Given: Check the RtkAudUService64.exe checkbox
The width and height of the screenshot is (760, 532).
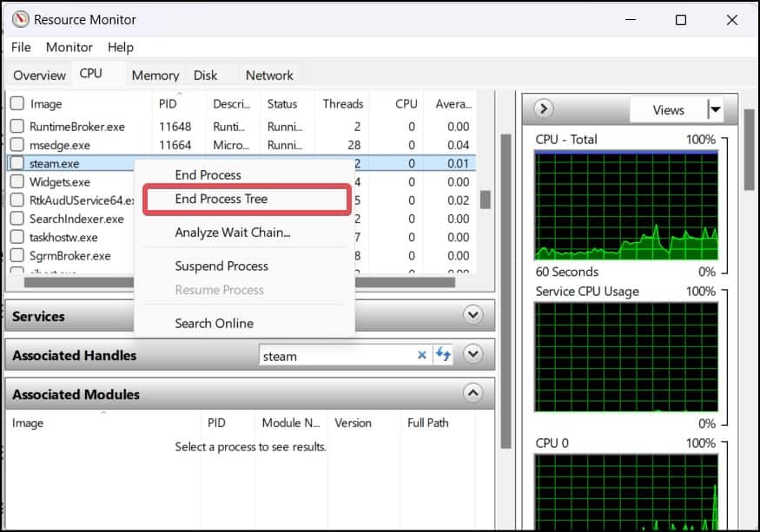Looking at the screenshot, I should [17, 200].
